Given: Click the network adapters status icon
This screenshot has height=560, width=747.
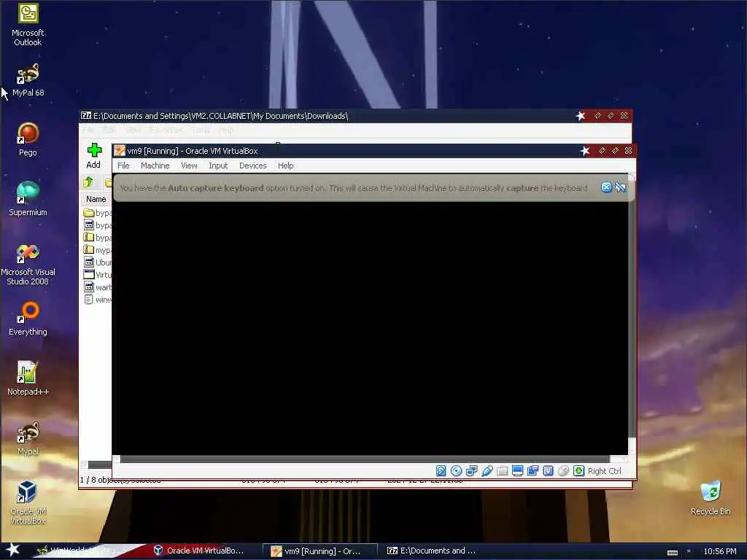Looking at the screenshot, I should [x=471, y=471].
